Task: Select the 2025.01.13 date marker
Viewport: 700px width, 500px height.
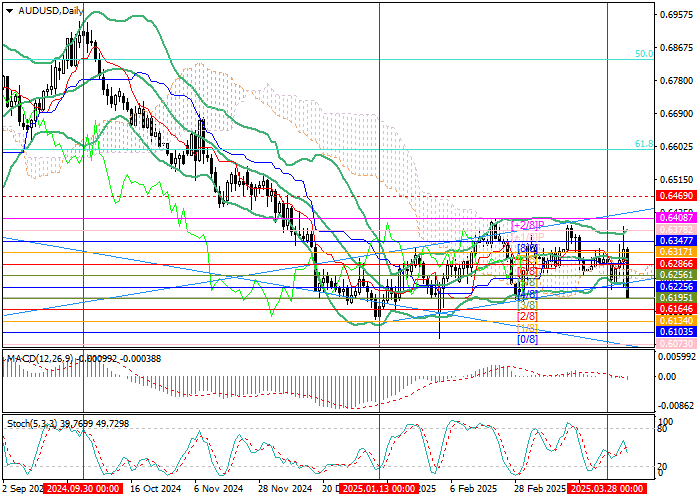Action: coord(379,490)
